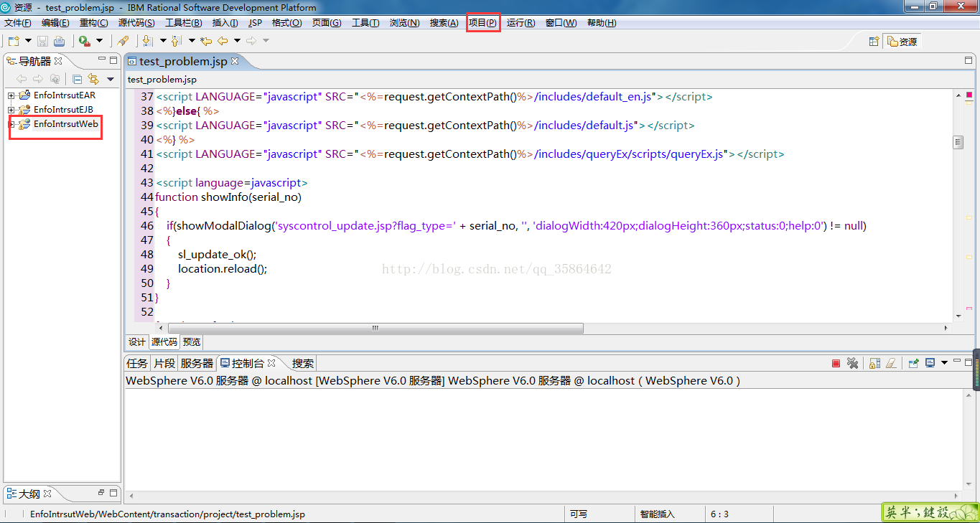The image size is (980, 523).
Task: Select the EnfoIntrsutEJB project
Action: coord(63,110)
